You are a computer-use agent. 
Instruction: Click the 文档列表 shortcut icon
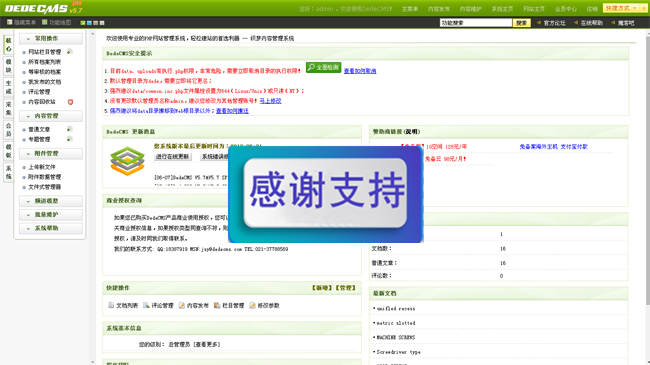[x=111, y=305]
